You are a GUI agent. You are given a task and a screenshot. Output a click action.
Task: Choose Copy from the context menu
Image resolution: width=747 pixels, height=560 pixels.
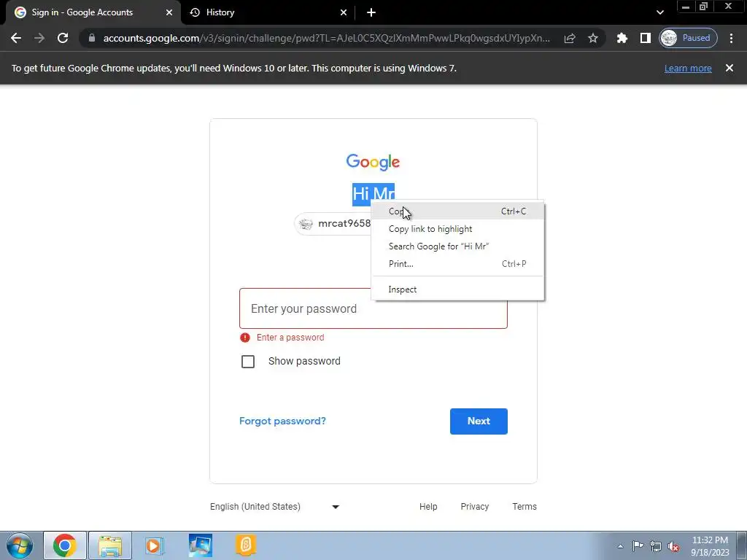tap(457, 211)
